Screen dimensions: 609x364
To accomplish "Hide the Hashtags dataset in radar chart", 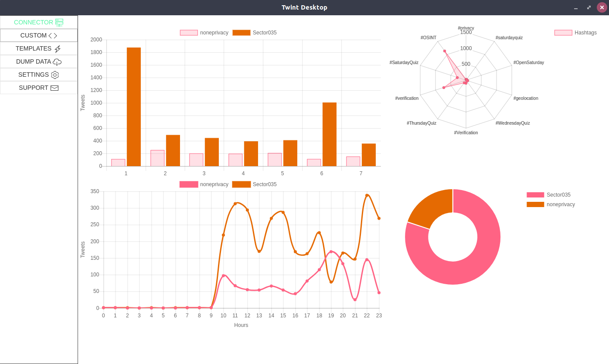I will [563, 33].
